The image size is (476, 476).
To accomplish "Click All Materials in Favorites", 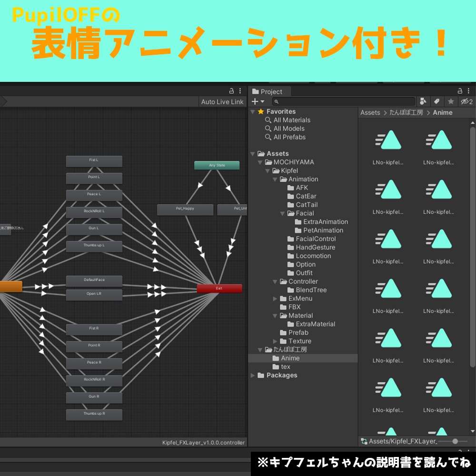I will [x=291, y=119].
